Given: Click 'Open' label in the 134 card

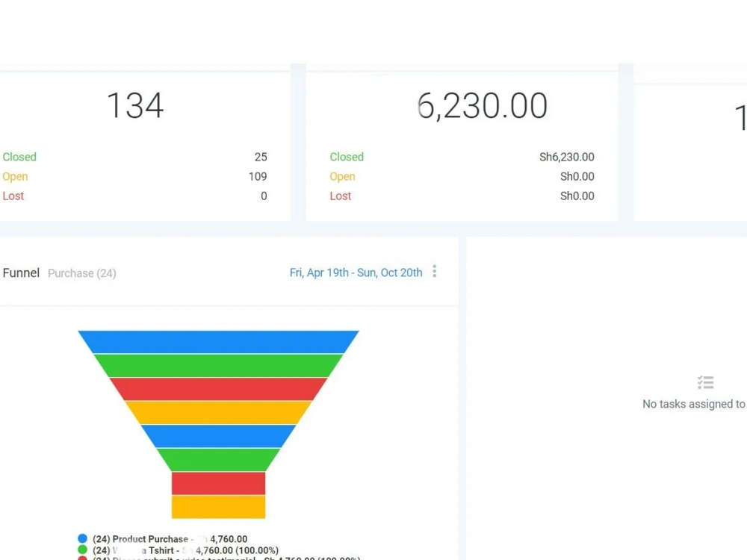Looking at the screenshot, I should coord(15,177).
